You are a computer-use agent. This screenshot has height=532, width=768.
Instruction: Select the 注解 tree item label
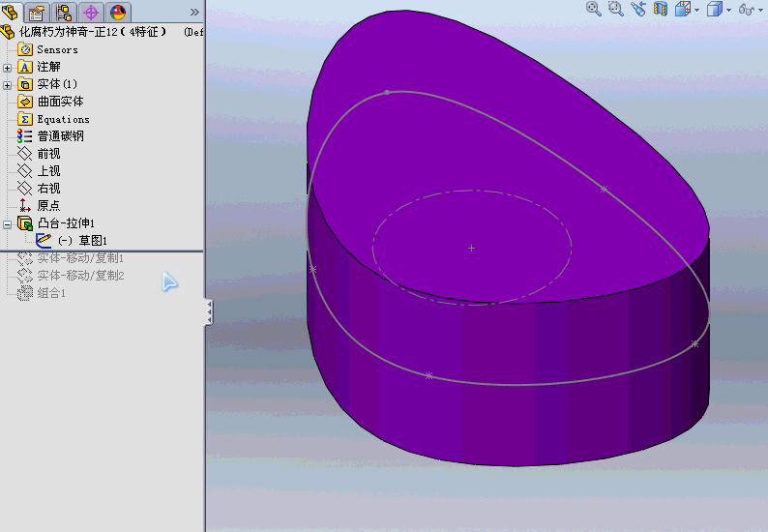pos(49,67)
